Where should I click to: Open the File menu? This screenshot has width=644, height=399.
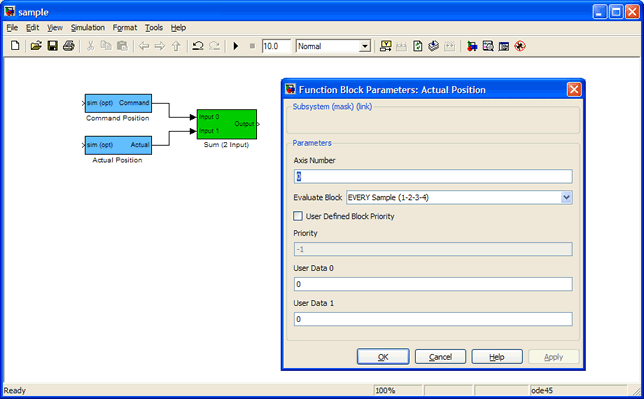pyautogui.click(x=12, y=28)
